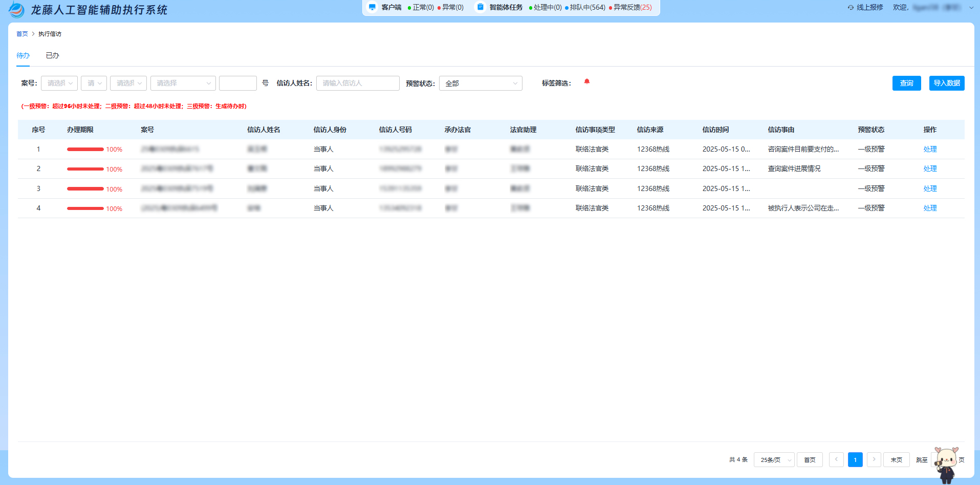
Task: Click the progress bar in row 3
Action: [x=85, y=189]
